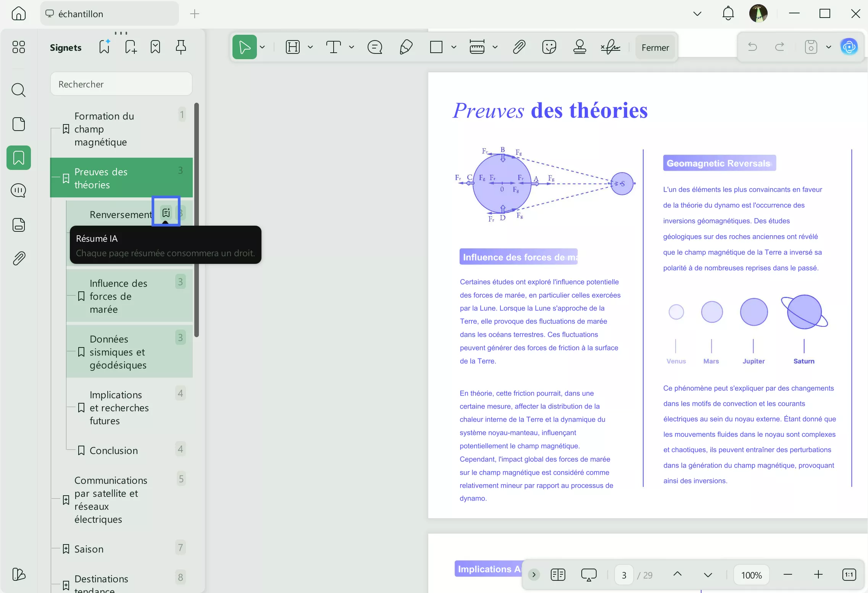Click the Fermer button
868x593 pixels.
(x=655, y=48)
